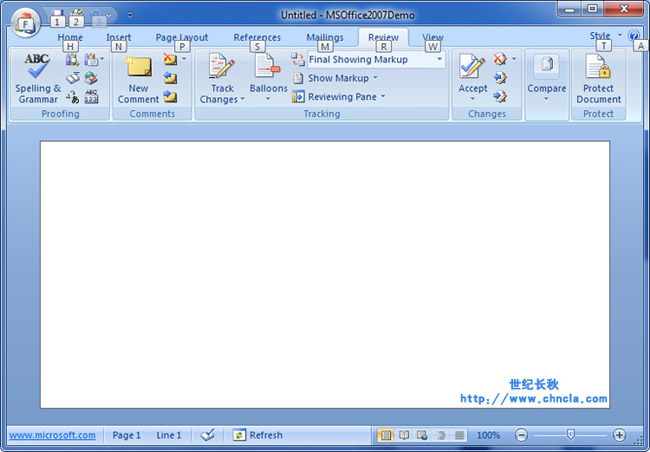650x452 pixels.
Task: Click inside the blank document page
Action: tap(324, 270)
